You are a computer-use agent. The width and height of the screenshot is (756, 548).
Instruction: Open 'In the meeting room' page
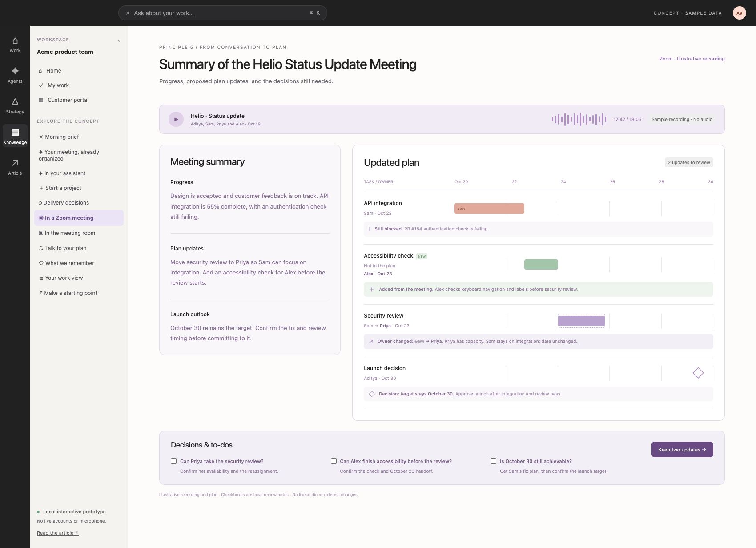[79, 233]
